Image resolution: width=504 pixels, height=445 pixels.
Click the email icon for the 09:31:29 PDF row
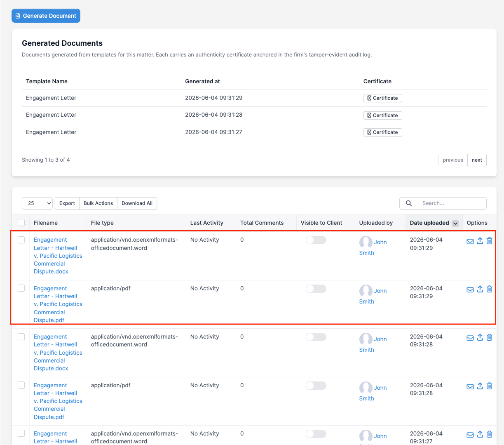(x=470, y=290)
